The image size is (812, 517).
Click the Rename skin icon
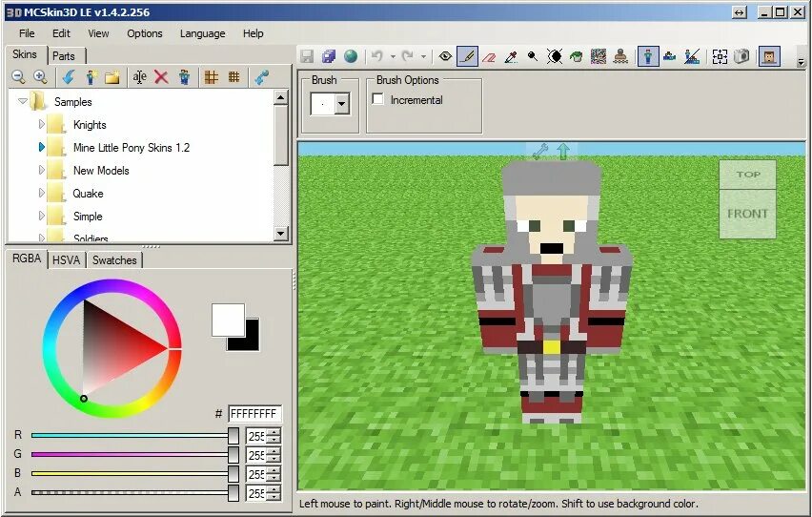coord(140,77)
